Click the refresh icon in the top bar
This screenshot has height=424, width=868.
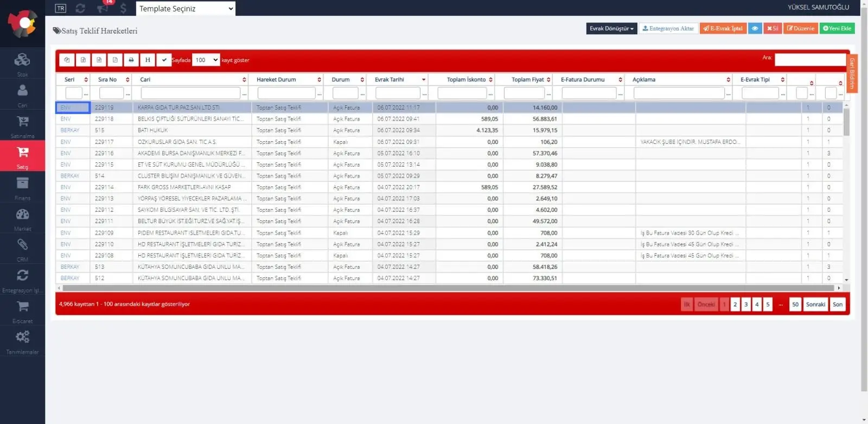pyautogui.click(x=80, y=8)
